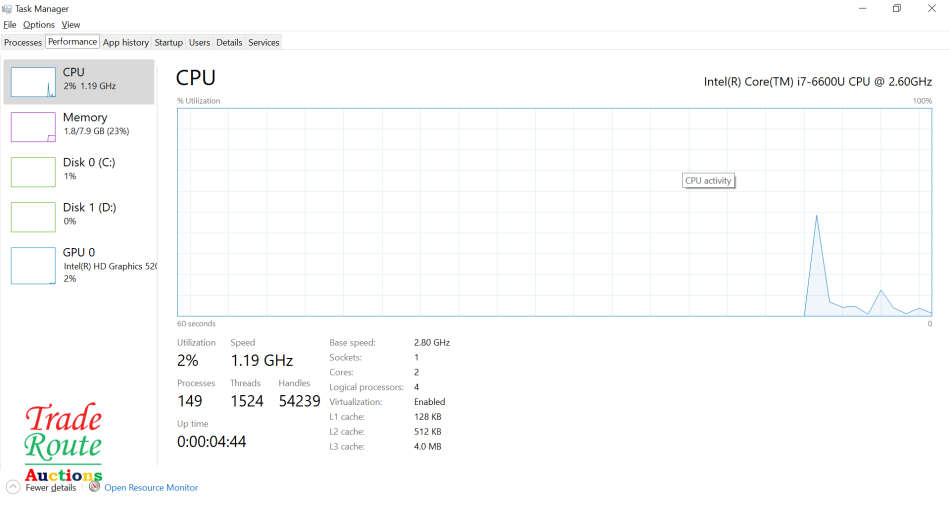Click the Task Manager app icon in title bar
The height and width of the screenshot is (505, 950).
coord(8,8)
